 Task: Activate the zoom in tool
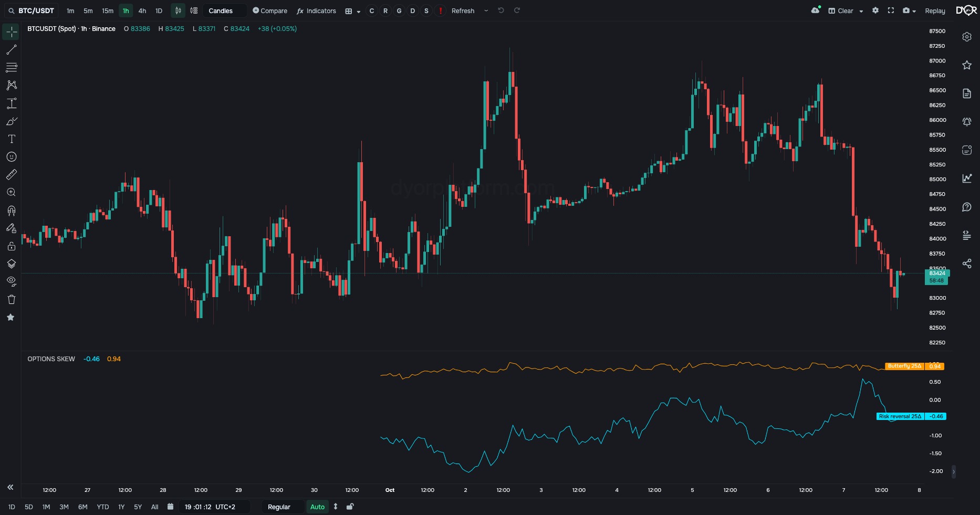click(x=11, y=193)
